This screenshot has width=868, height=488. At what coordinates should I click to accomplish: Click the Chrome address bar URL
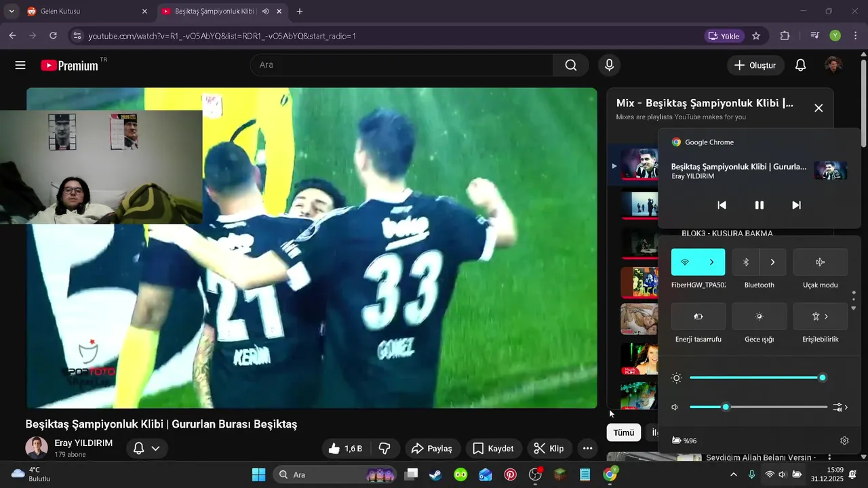click(222, 36)
